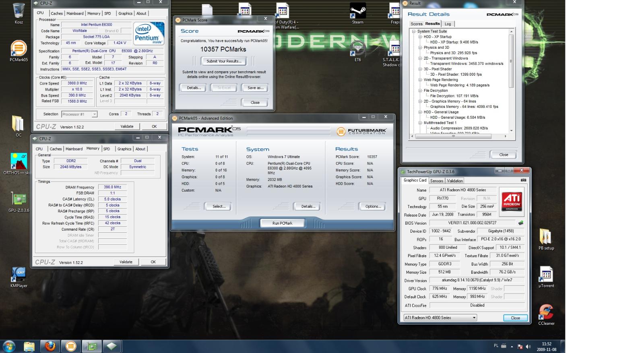Switch to Firefox on the taskbar
Screen dimensions: 644x353
click(50, 346)
